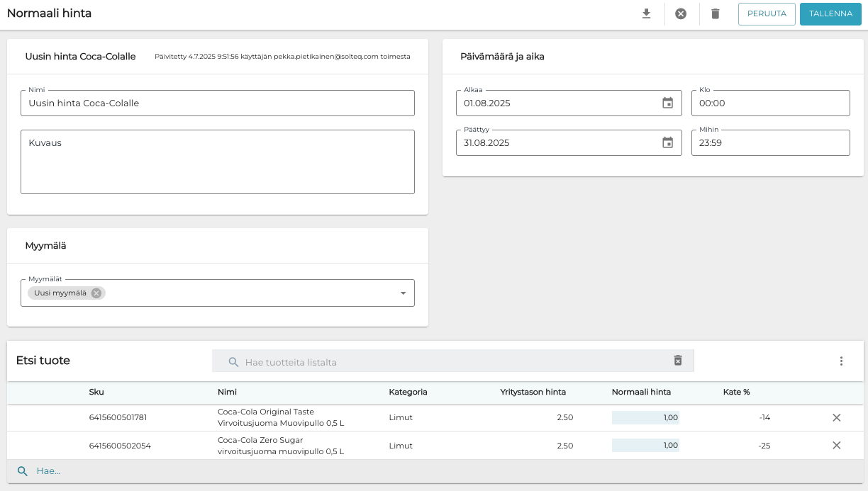Viewport: 868px width, 491px height.
Task: Click the circled X cancel icon in header
Action: [681, 14]
